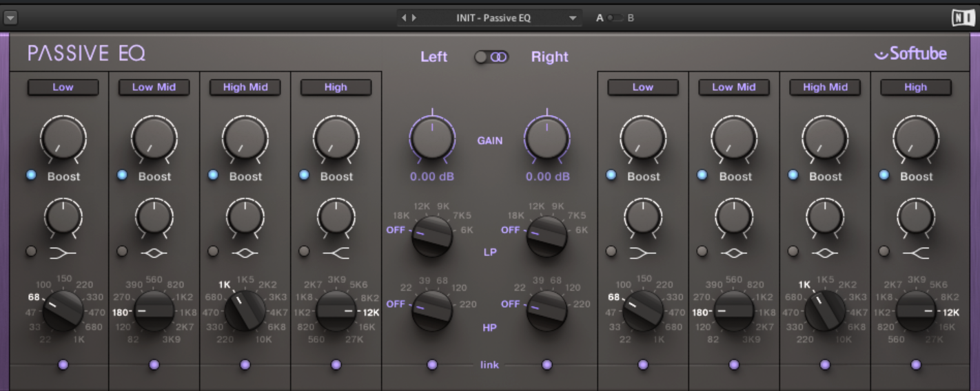Click left High frequency selector knob at 12K

pos(336,310)
